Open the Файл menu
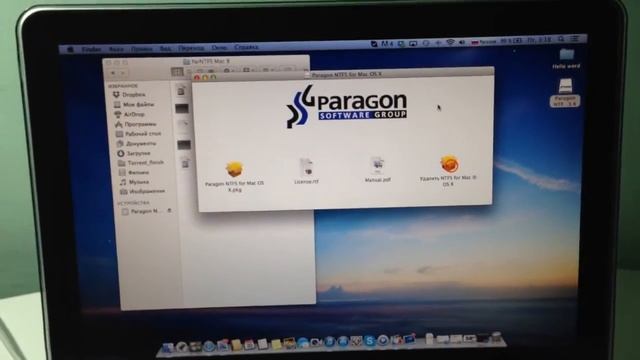The width and height of the screenshot is (640, 360). pyautogui.click(x=116, y=49)
